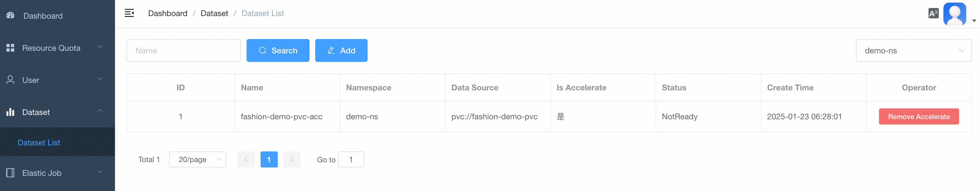This screenshot has height=191, width=980.
Task: Open the demo-ns namespace dropdown
Action: coord(913,50)
